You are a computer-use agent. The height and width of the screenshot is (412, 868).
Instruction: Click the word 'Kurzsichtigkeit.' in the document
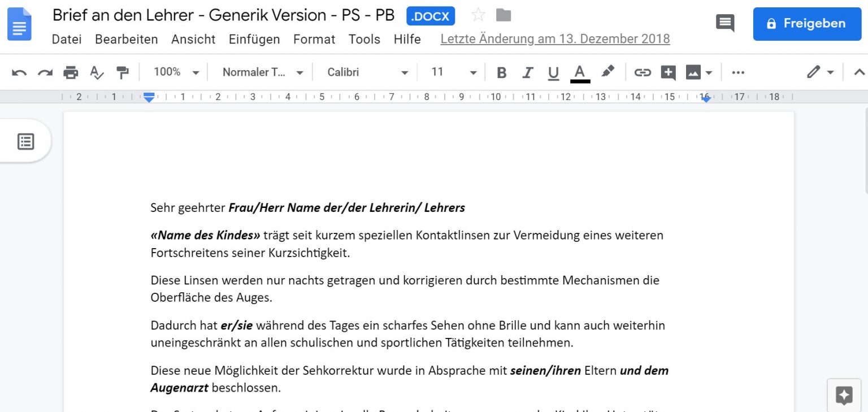coord(310,253)
